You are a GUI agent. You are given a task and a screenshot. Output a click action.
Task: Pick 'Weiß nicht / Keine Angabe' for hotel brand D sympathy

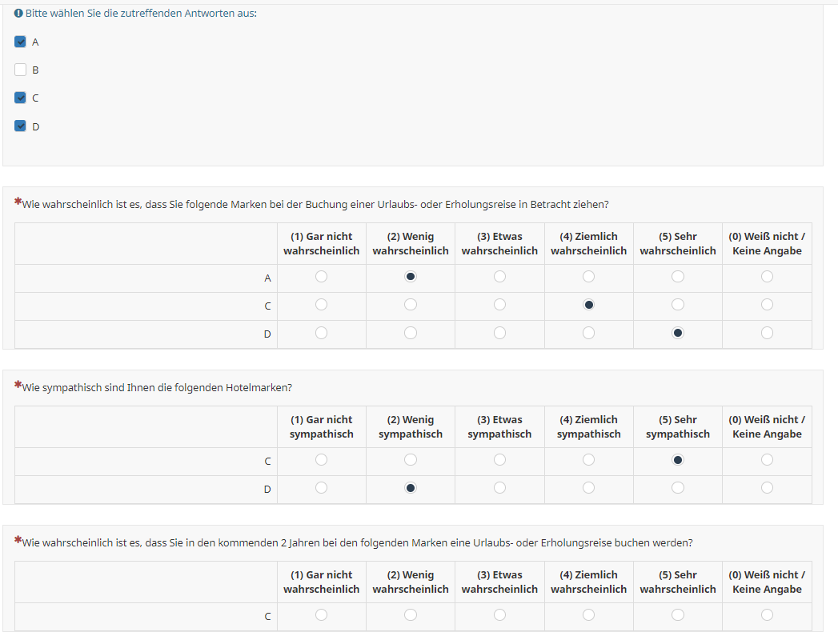pyautogui.click(x=767, y=488)
